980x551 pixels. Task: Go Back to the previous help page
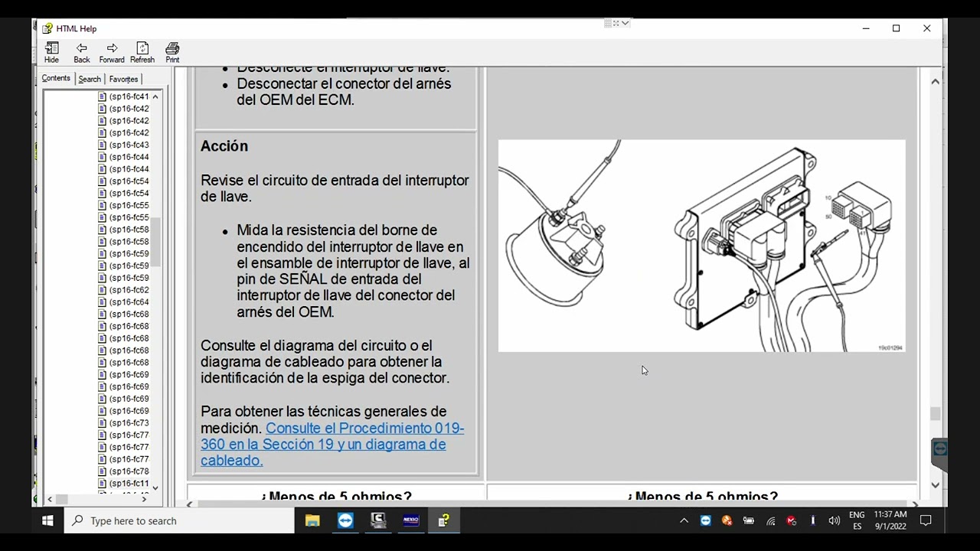(x=81, y=53)
